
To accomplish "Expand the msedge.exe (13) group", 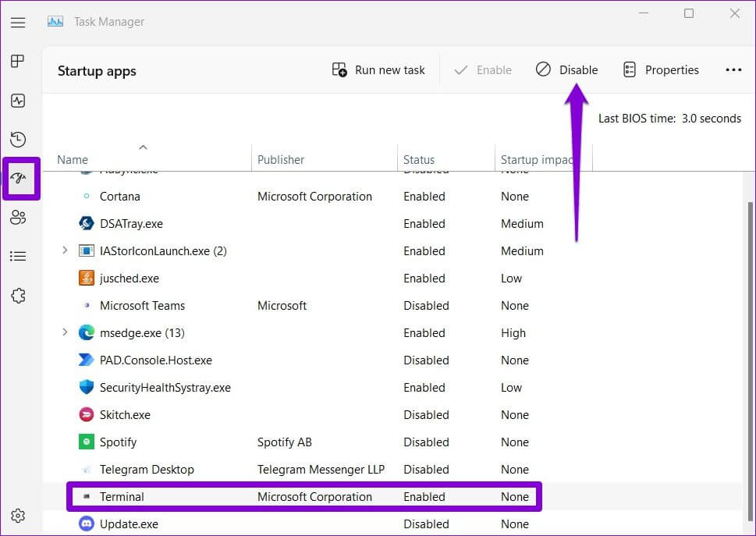I will tap(65, 332).
